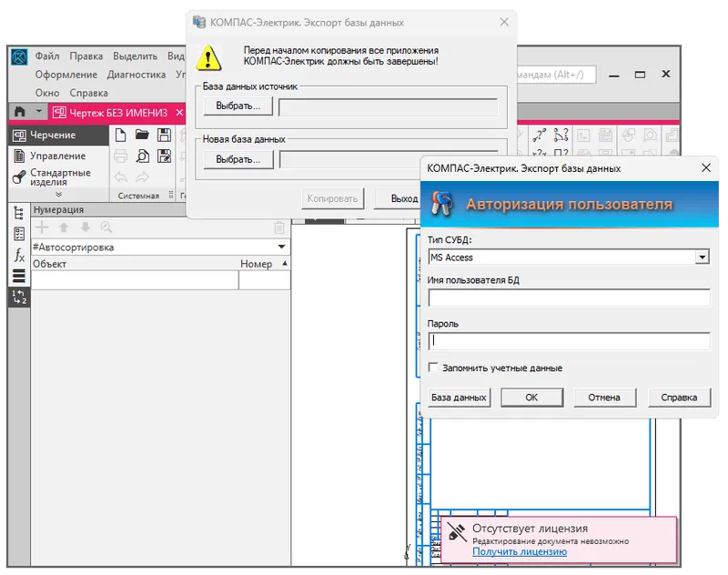Undo the last action arrow icon
The image size is (728, 575).
coord(121,177)
